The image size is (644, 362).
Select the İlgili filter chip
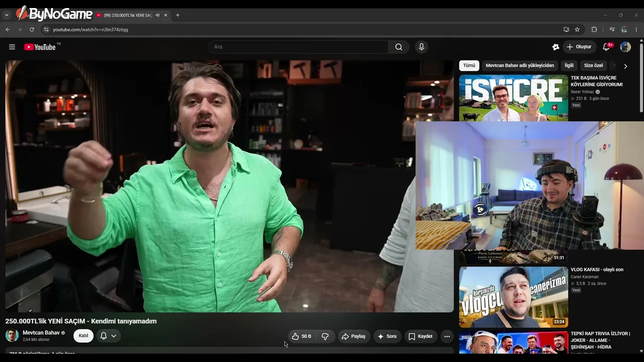[569, 65]
